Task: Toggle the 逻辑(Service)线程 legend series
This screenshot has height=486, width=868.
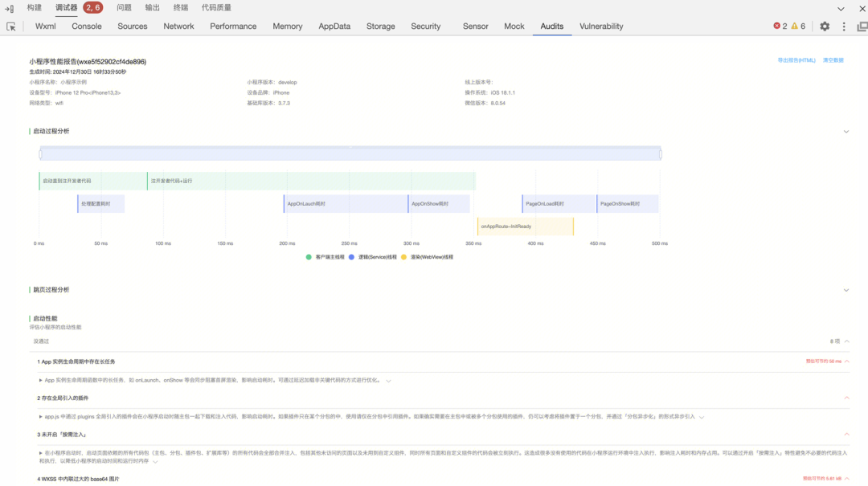Action: (x=373, y=257)
